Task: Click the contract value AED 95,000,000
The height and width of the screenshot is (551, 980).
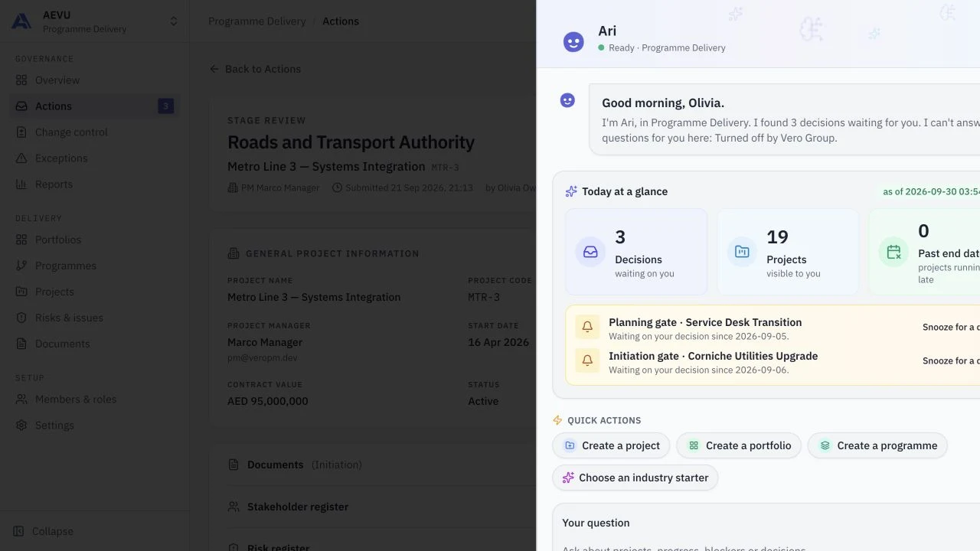Action: [x=268, y=401]
